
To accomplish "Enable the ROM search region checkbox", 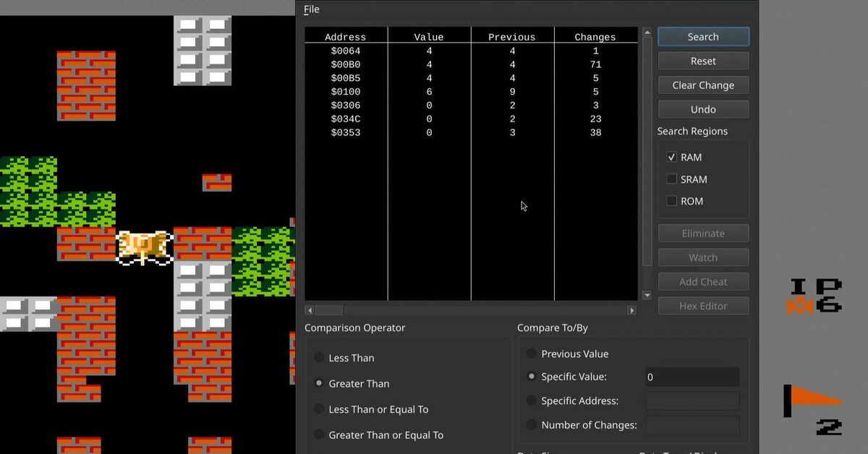I will (x=671, y=201).
